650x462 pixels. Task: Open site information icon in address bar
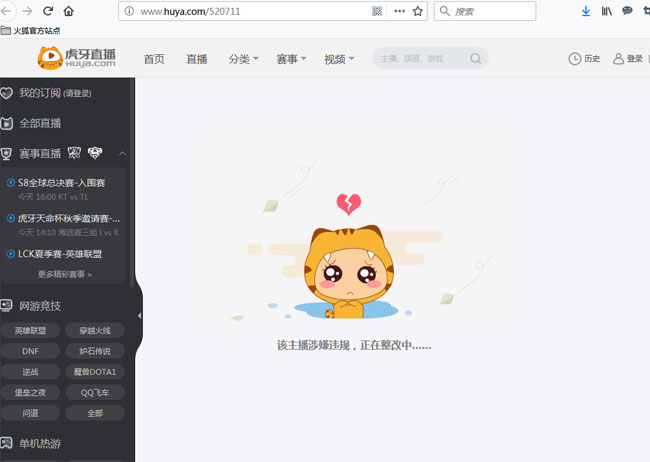click(129, 11)
